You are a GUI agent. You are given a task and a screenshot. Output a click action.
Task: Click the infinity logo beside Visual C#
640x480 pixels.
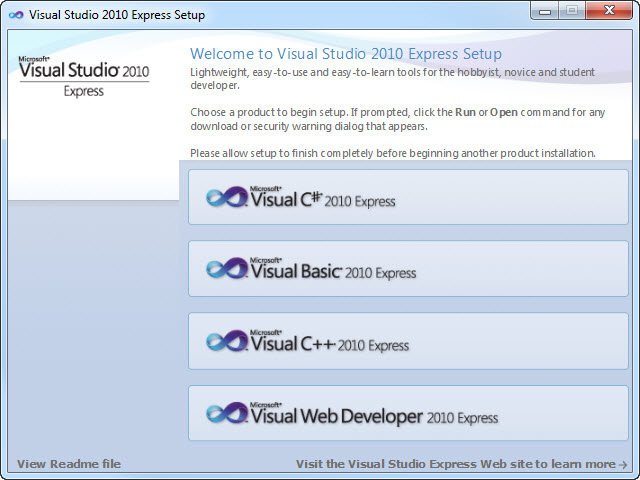[x=227, y=197]
